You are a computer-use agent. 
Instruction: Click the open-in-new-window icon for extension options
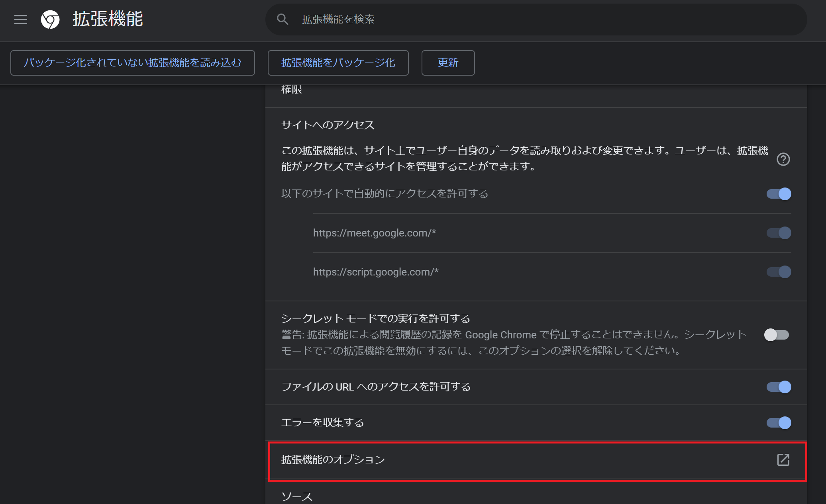(x=783, y=459)
